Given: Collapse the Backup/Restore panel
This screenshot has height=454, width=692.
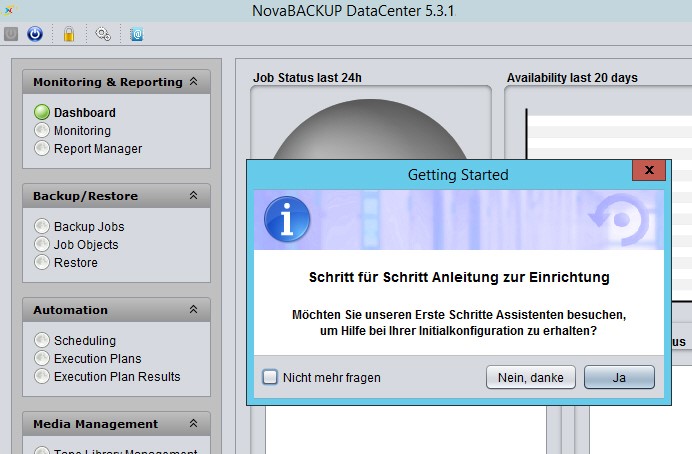Looking at the screenshot, I should (x=193, y=195).
